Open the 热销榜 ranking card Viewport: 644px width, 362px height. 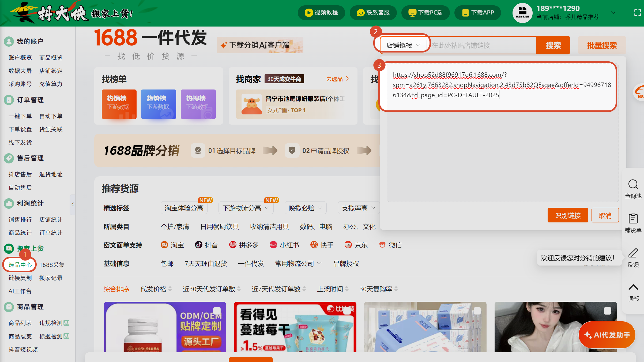(119, 104)
